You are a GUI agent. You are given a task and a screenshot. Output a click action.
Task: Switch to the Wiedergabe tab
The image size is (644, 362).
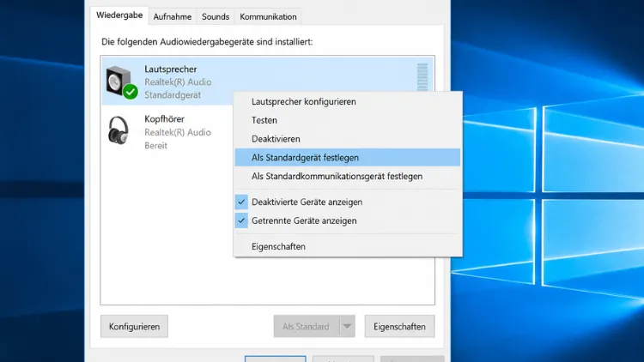click(119, 15)
